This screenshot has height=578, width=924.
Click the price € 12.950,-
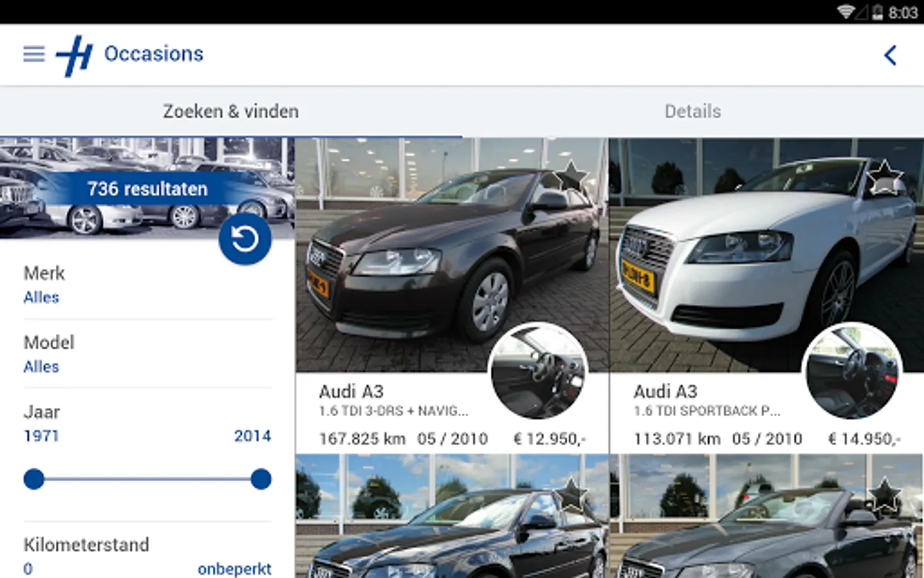[x=550, y=439]
